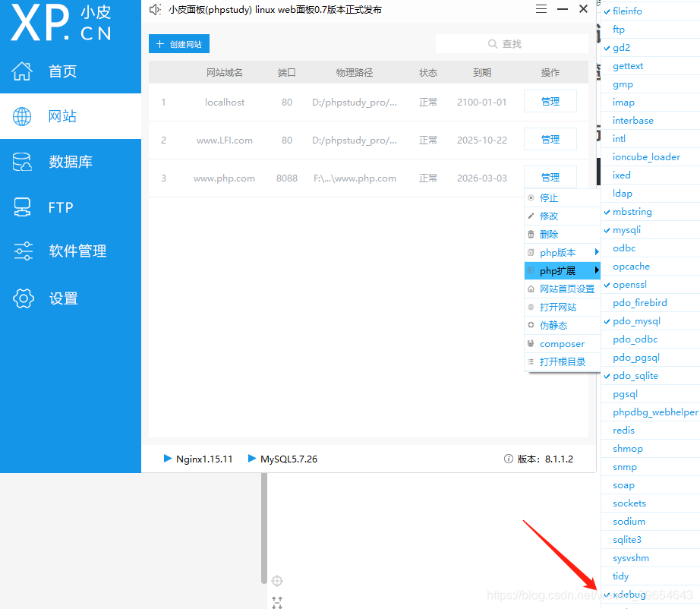700x609 pixels.
Task: Click the speaker announcement icon in title bar
Action: 155,9
